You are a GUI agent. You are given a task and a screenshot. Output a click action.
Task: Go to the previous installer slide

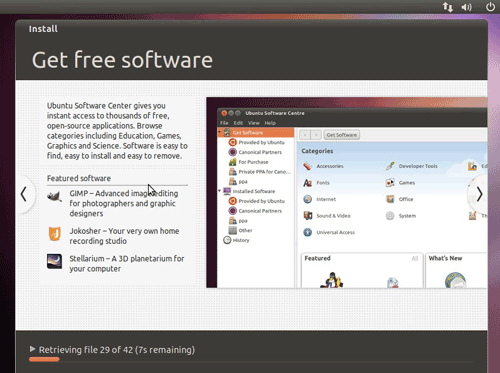point(24,194)
